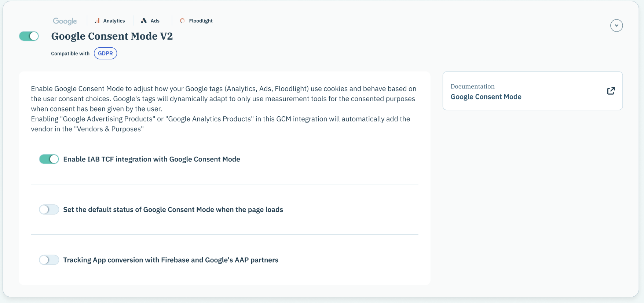Click the GDPR compatibility badge
644x303 pixels.
105,54
